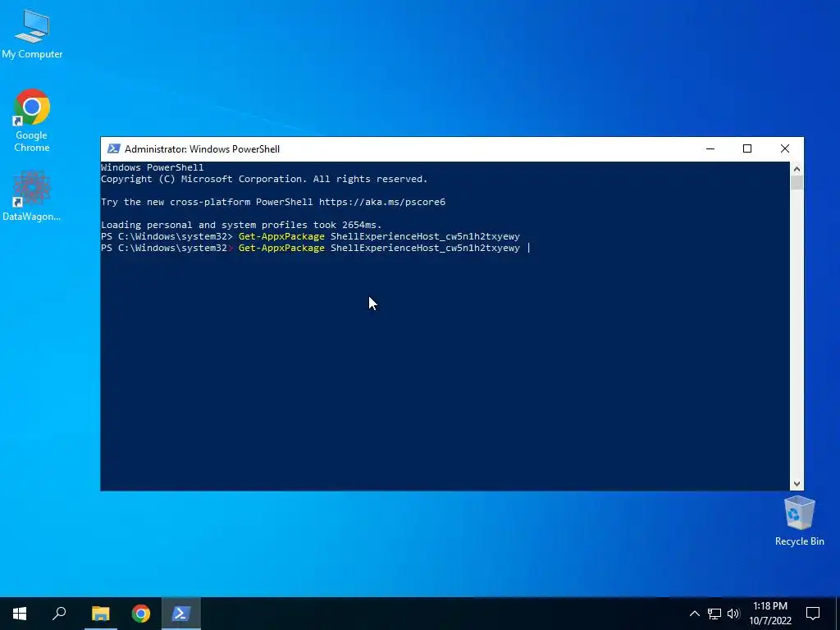This screenshot has width=840, height=630.
Task: Open the network status tray icon
Action: pos(714,614)
